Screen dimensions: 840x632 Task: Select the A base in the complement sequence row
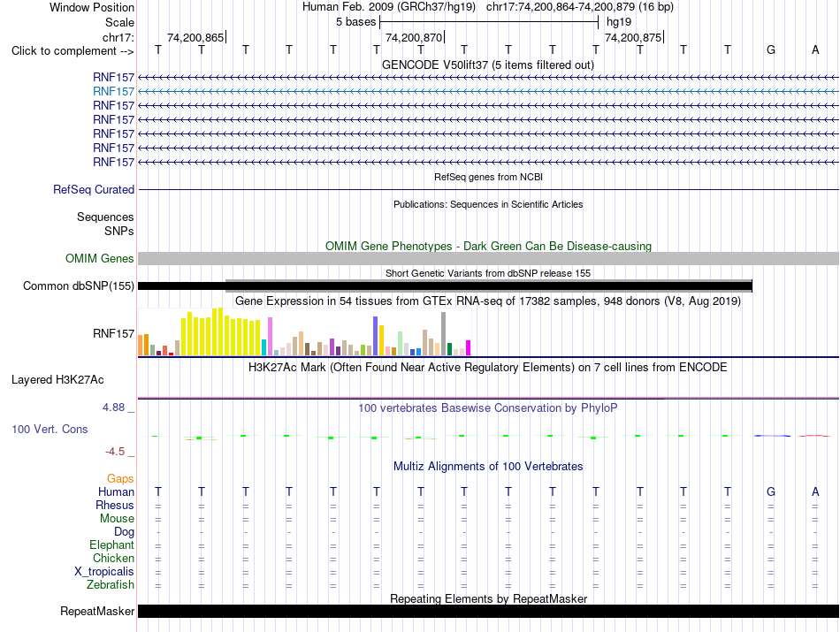coord(815,49)
